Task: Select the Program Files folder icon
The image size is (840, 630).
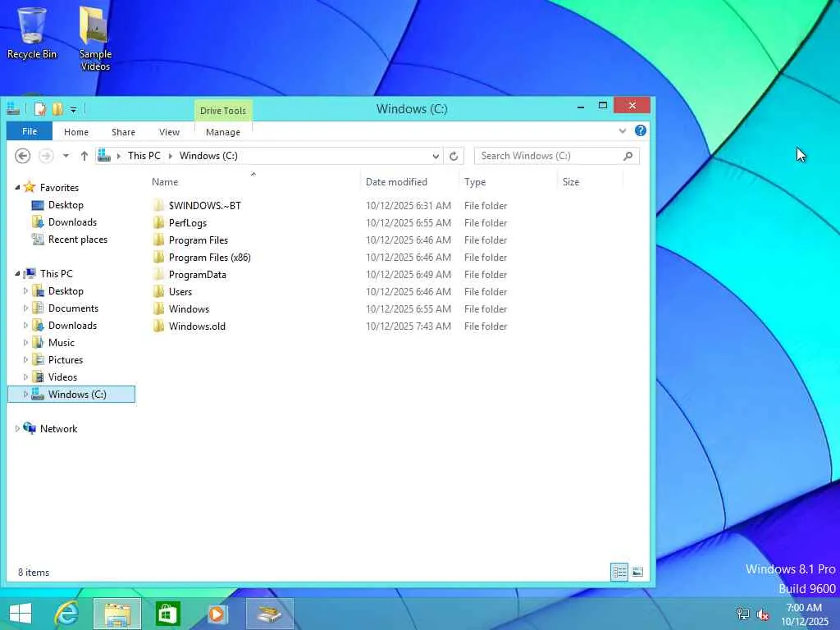Action: (x=158, y=240)
